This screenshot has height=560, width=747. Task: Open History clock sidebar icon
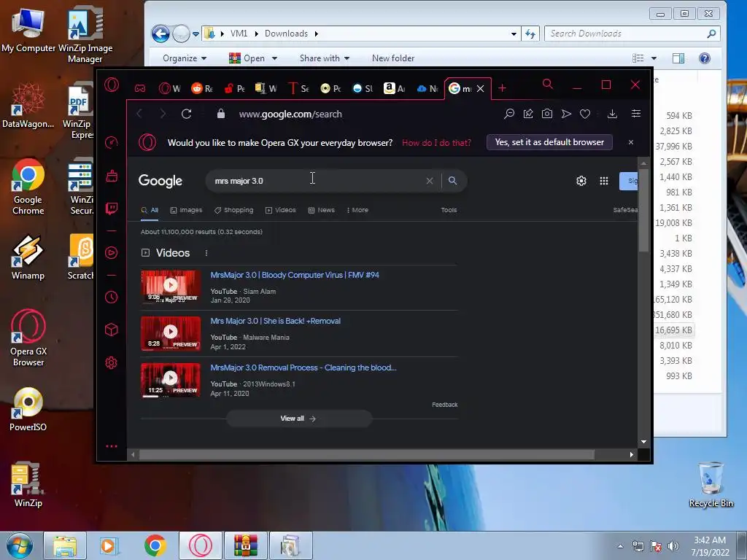[x=112, y=297]
